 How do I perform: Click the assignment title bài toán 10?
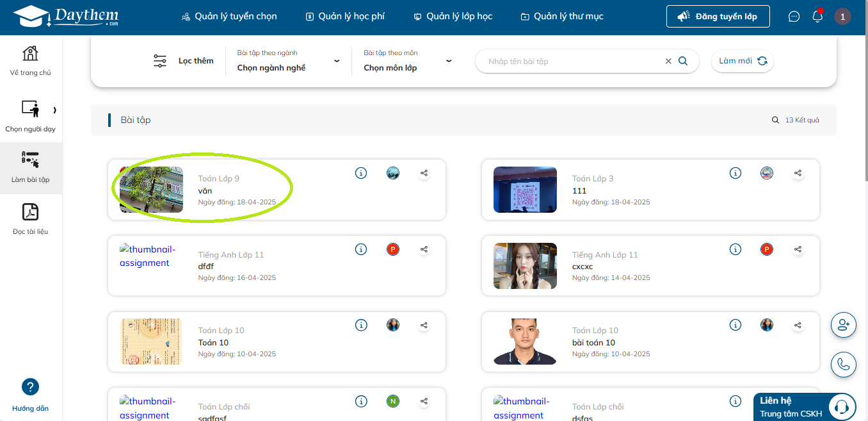point(593,343)
